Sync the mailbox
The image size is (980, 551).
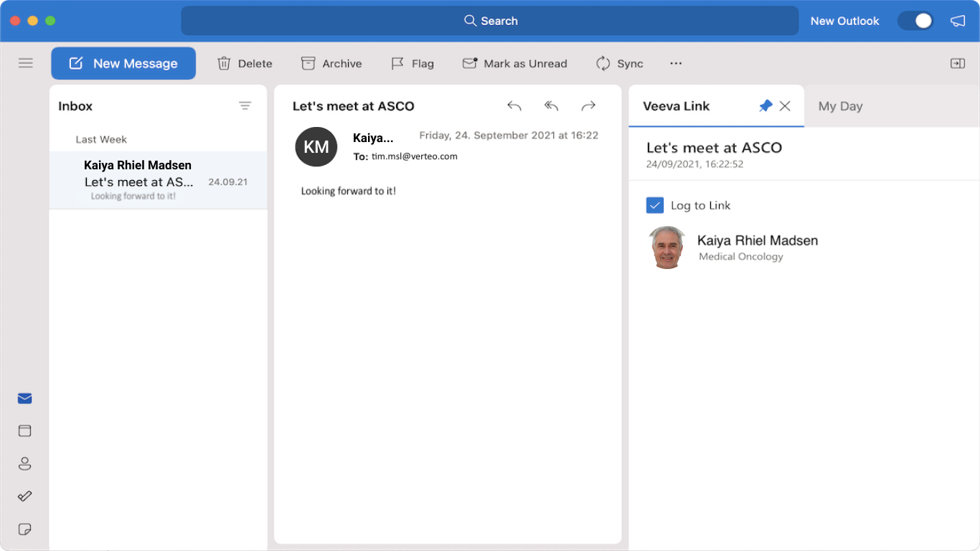pos(620,63)
